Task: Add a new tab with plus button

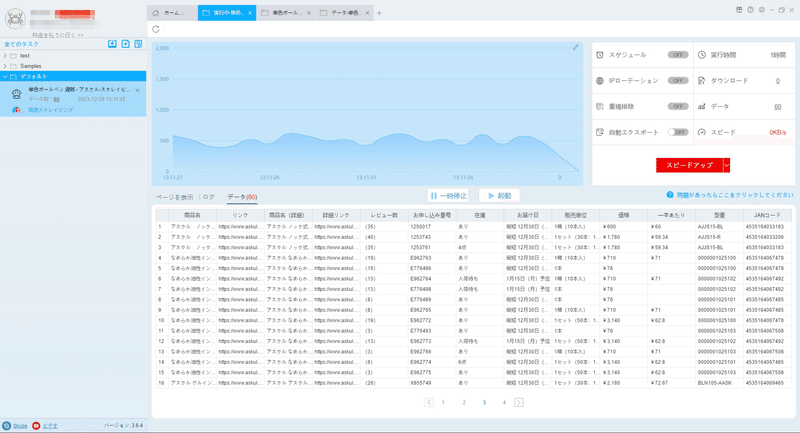Action: (x=379, y=13)
